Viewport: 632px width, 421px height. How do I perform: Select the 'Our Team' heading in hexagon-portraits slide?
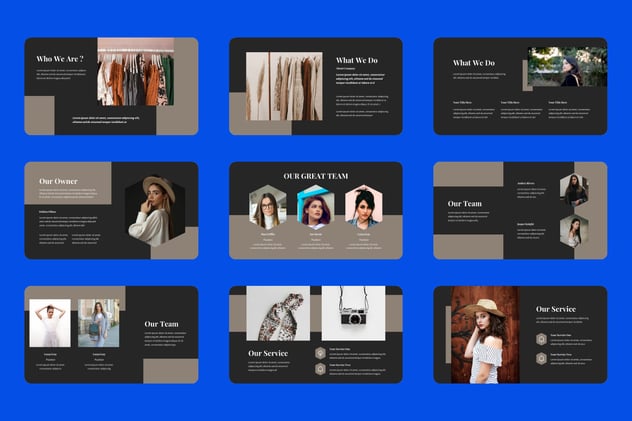(x=464, y=203)
